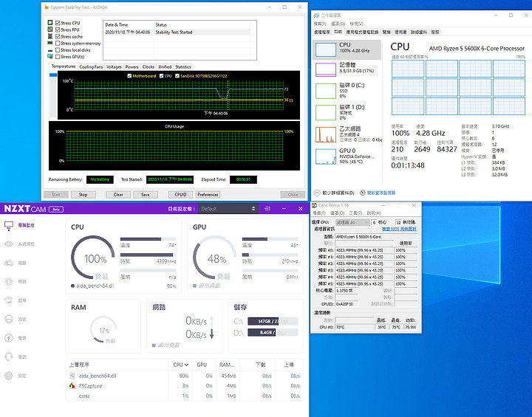Switch to the Unified tab in AIDA64

(x=165, y=66)
